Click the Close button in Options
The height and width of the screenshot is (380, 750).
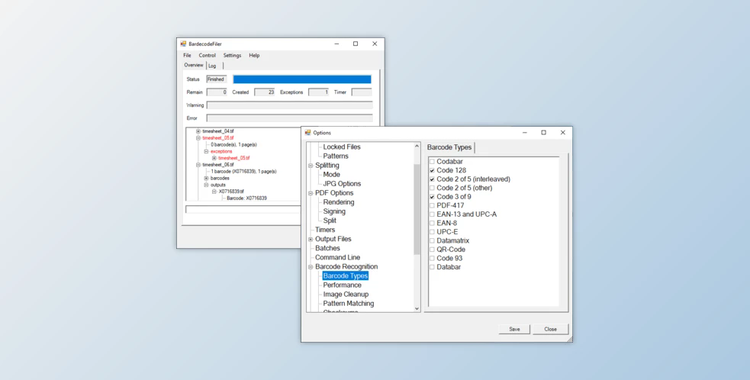coord(551,329)
